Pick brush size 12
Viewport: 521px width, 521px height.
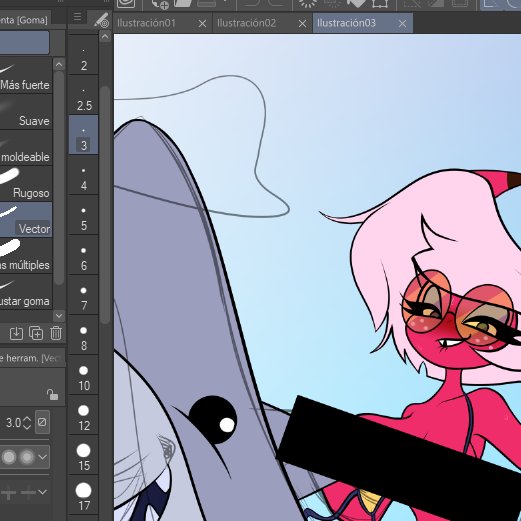pyautogui.click(x=83, y=415)
